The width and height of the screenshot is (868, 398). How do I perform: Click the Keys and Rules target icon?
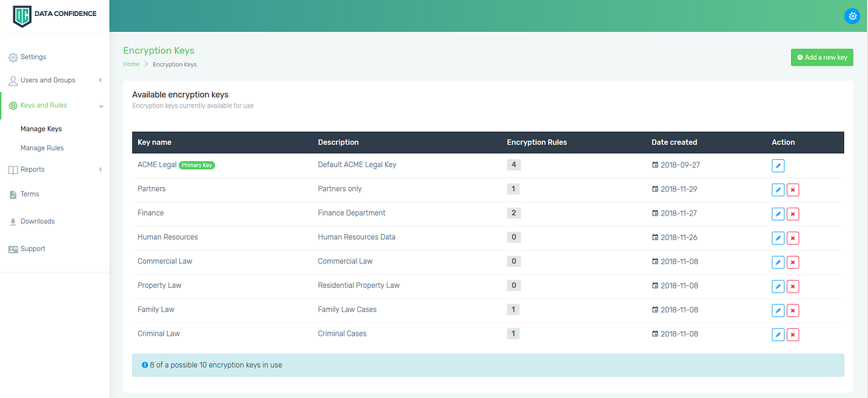coord(13,105)
